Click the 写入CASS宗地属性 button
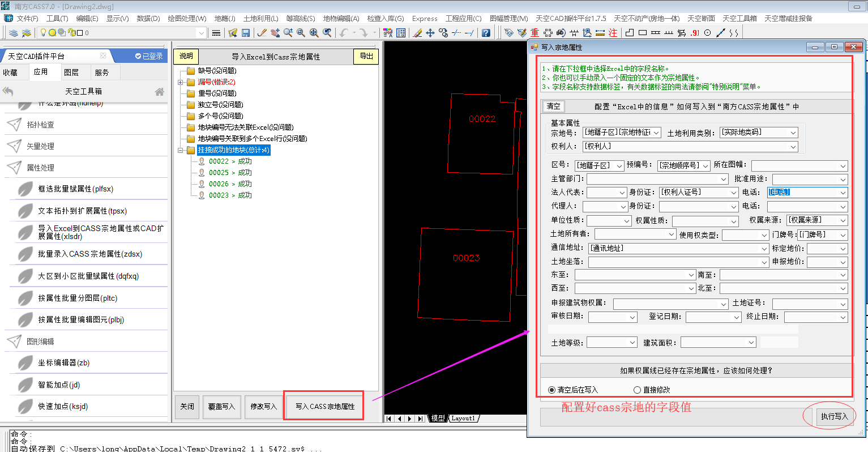 (x=324, y=406)
